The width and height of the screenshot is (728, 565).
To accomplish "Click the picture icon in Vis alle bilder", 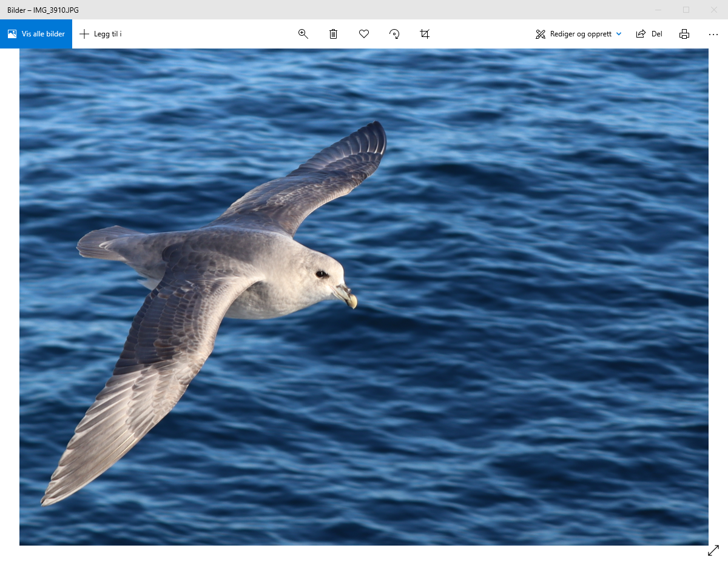I will tap(12, 34).
